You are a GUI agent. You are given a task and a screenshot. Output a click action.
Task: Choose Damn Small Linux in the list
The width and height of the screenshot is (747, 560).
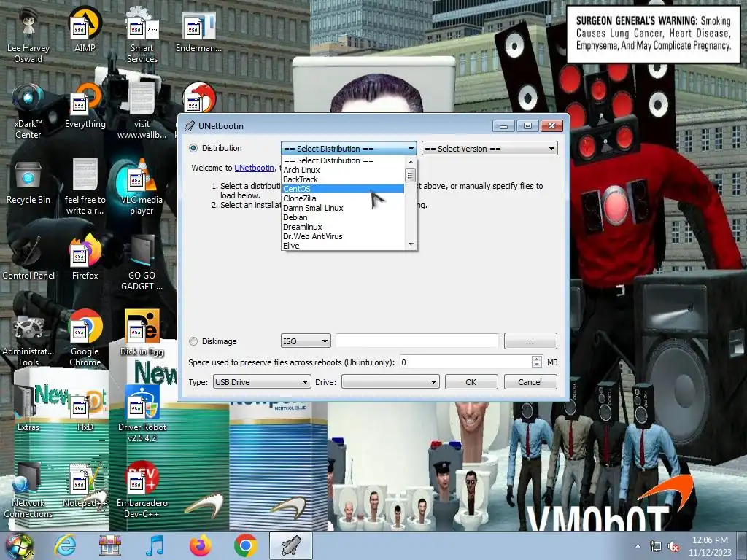point(343,208)
